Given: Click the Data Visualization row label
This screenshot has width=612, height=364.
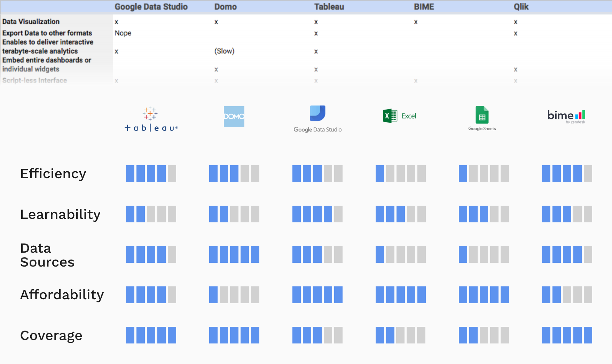Looking at the screenshot, I should pos(31,22).
